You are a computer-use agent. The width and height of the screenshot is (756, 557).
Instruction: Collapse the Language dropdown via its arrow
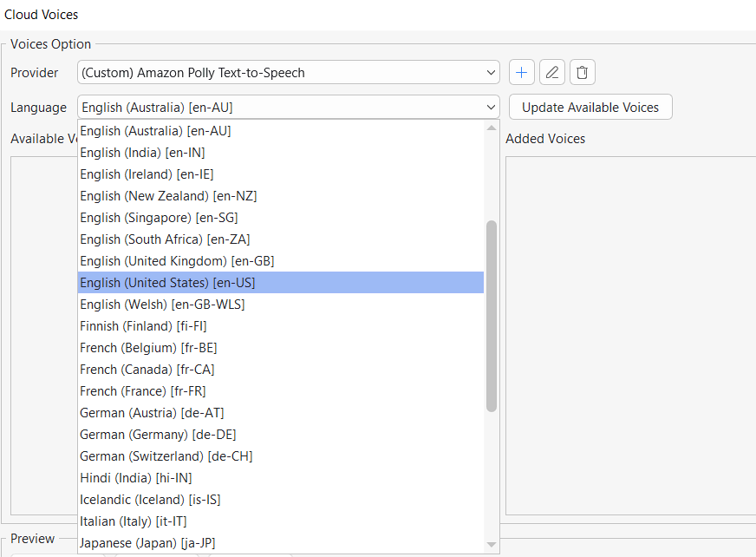pyautogui.click(x=490, y=107)
